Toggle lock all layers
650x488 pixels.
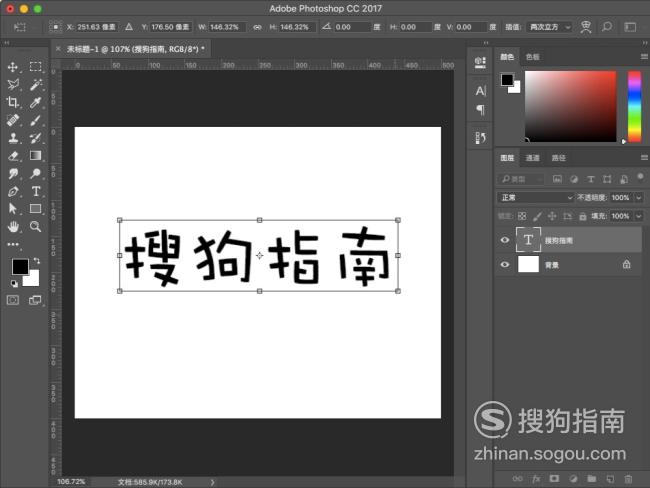(582, 216)
